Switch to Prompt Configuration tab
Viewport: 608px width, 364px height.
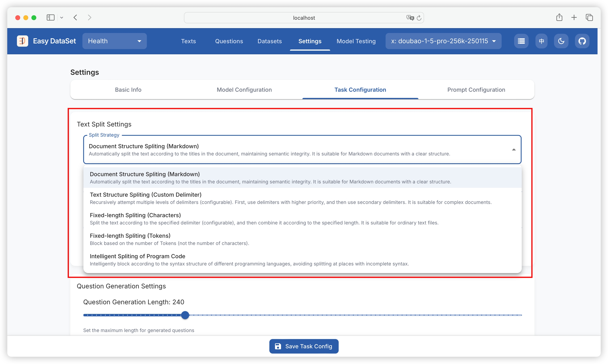[x=476, y=90]
